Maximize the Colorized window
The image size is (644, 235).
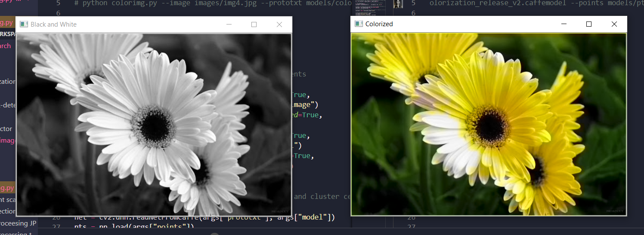(589, 24)
